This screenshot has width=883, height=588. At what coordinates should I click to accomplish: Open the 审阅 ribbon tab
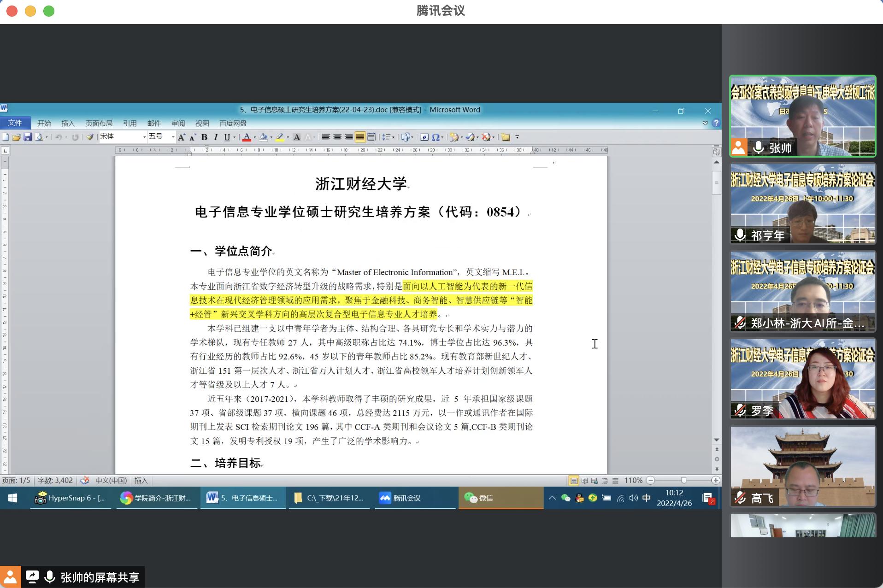[178, 123]
